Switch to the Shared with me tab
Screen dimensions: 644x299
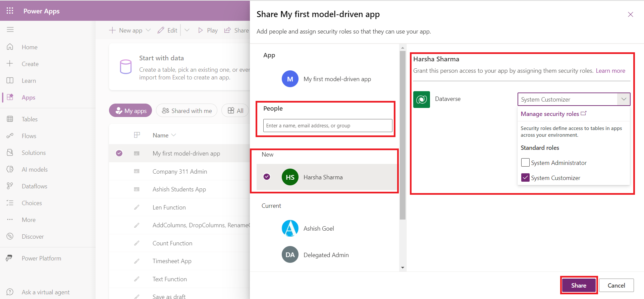click(187, 111)
